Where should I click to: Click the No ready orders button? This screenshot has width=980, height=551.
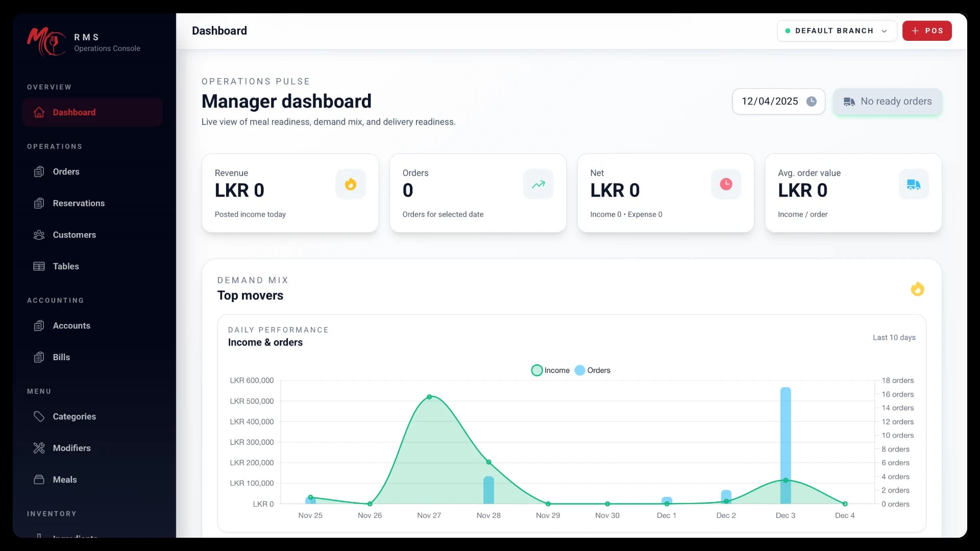(887, 102)
